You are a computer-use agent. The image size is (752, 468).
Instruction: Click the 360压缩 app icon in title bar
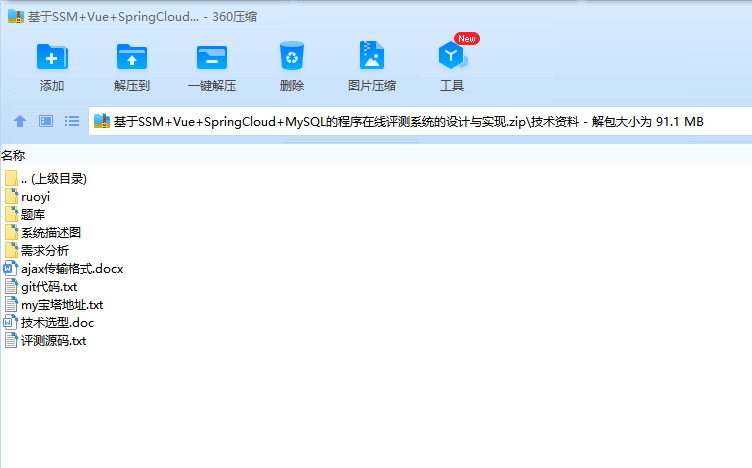coord(16,16)
